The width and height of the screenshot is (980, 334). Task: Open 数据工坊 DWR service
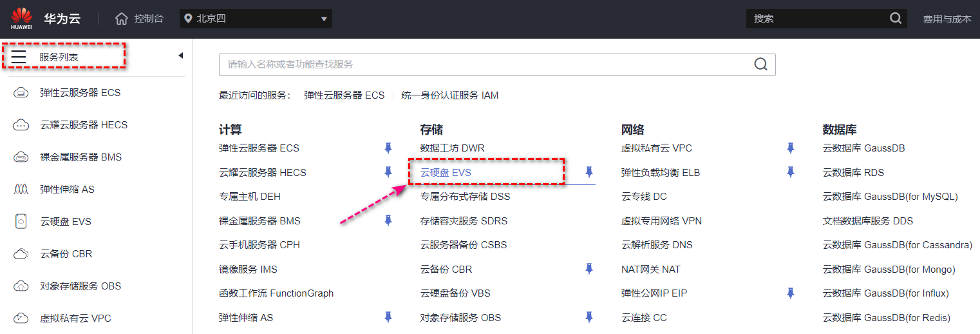click(x=452, y=148)
